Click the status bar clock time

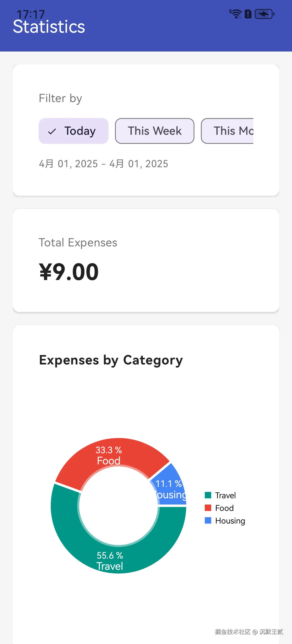point(31,14)
